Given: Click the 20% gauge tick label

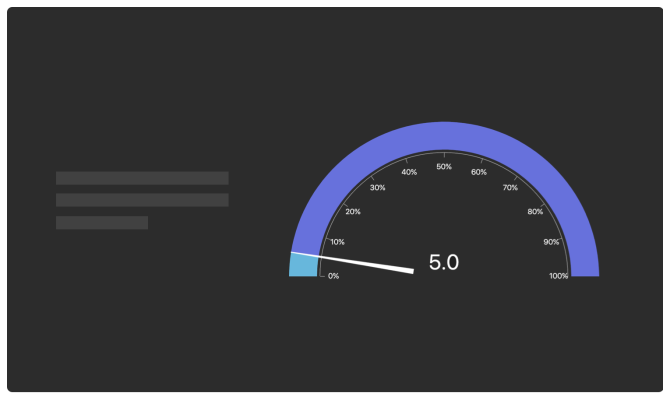Looking at the screenshot, I should pyautogui.click(x=353, y=211).
